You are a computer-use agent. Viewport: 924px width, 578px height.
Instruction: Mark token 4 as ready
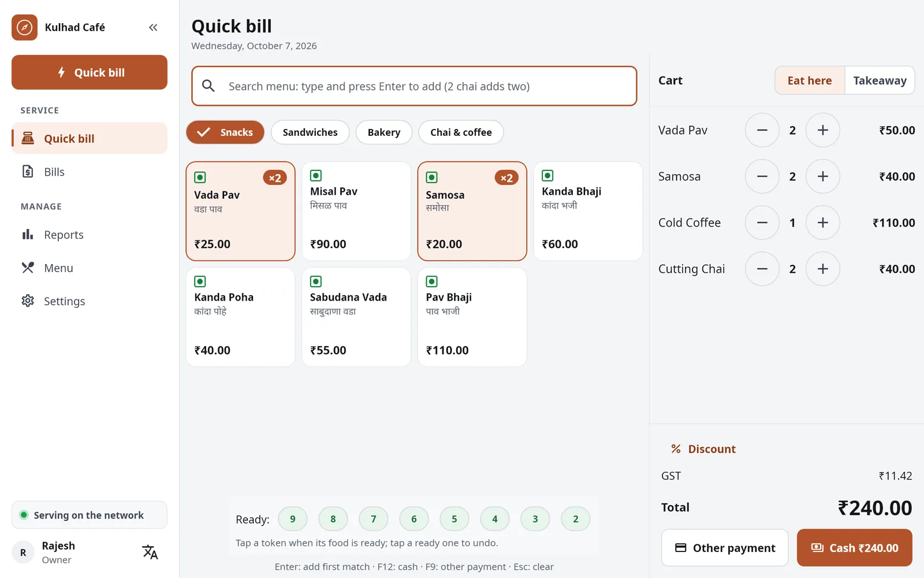point(495,519)
